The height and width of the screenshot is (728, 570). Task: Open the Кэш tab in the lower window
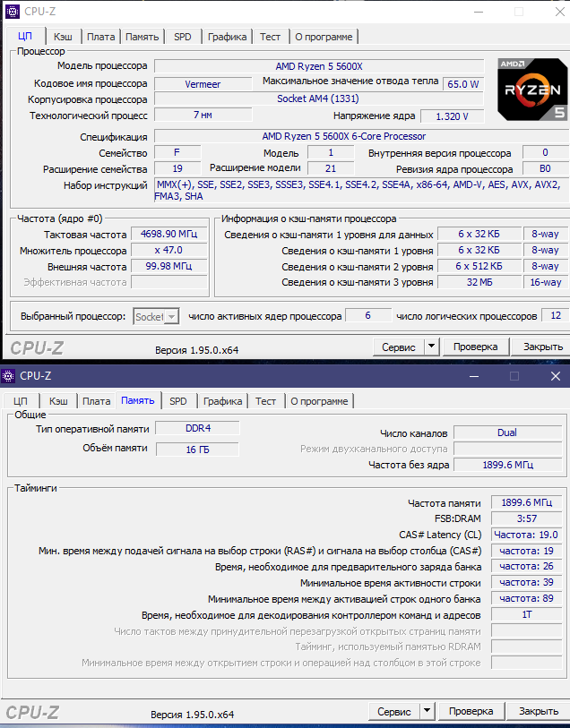(58, 401)
